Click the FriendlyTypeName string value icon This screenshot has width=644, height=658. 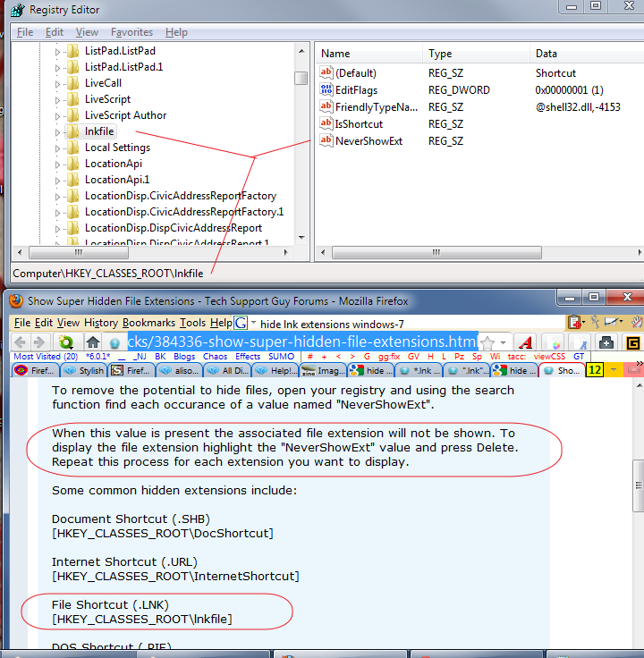[326, 106]
